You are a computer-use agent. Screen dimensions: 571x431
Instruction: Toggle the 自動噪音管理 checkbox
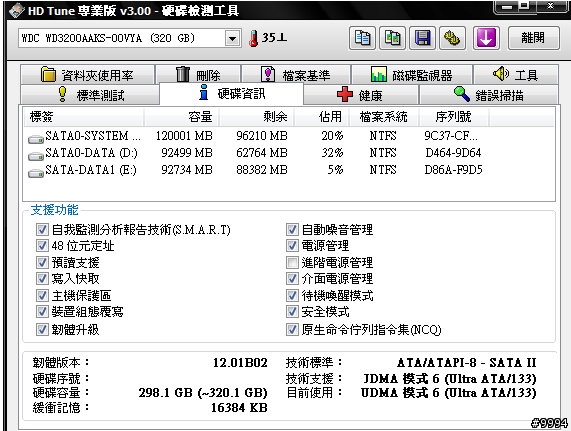(292, 230)
